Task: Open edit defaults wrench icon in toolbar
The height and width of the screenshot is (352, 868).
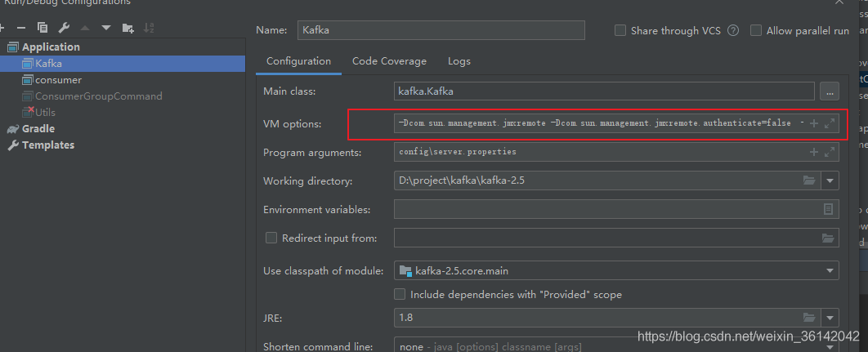Action: click(x=64, y=28)
